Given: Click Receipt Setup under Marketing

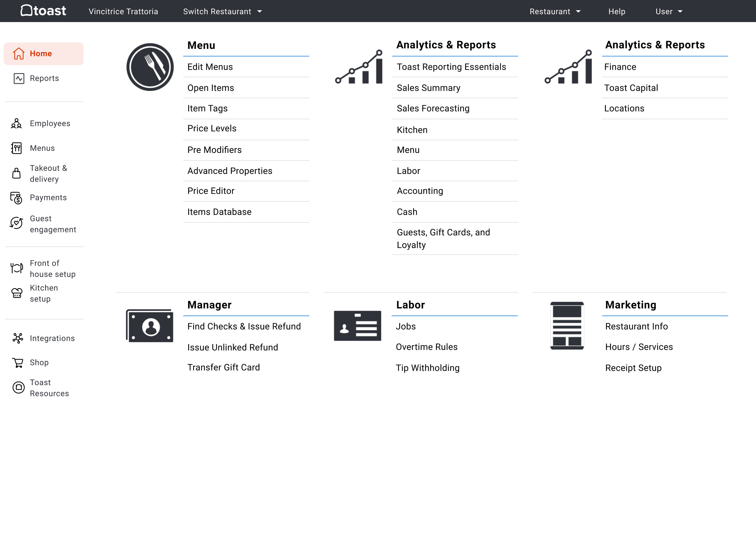Looking at the screenshot, I should (x=633, y=368).
